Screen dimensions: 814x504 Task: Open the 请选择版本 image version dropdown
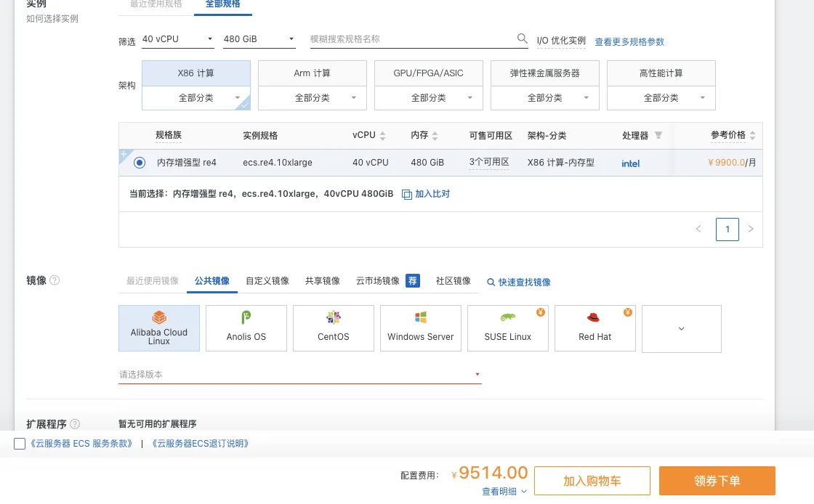point(300,375)
